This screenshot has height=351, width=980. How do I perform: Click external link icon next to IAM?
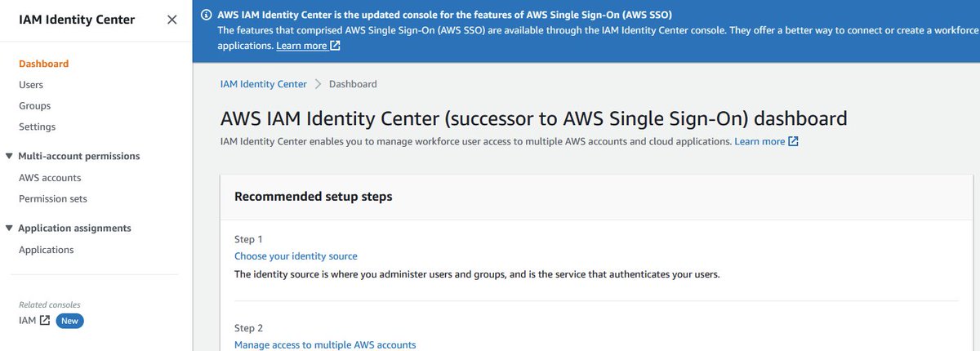pos(45,321)
